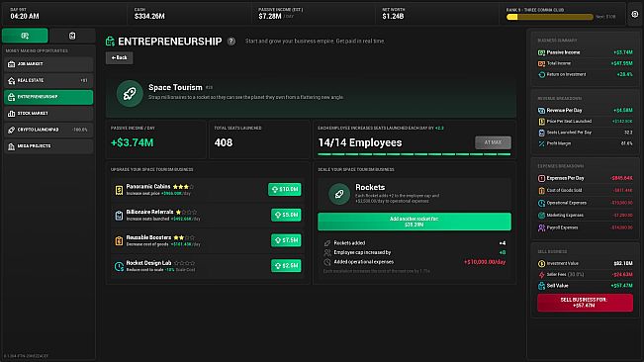Viewport: 644px width, 362px height.
Task: Click the Return on Investment icon
Action: (x=541, y=75)
